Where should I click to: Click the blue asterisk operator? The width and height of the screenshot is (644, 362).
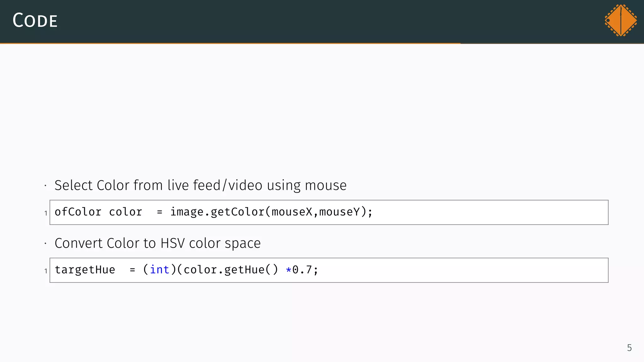click(x=288, y=270)
